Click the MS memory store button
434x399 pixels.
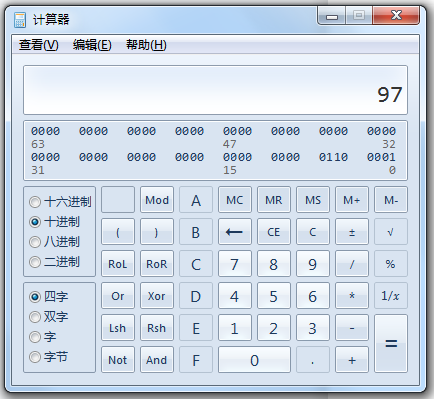click(x=313, y=200)
